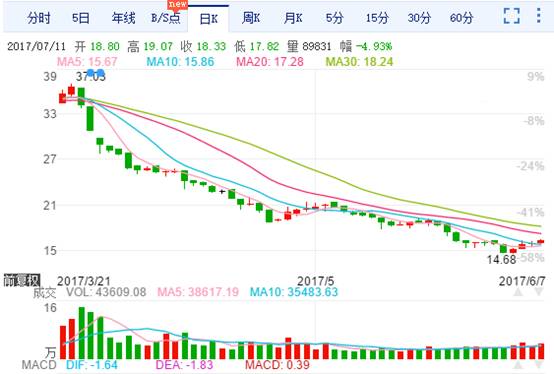Click down arrow beside MACD indicator
Screen dimensions: 554x374
pos(539,364)
